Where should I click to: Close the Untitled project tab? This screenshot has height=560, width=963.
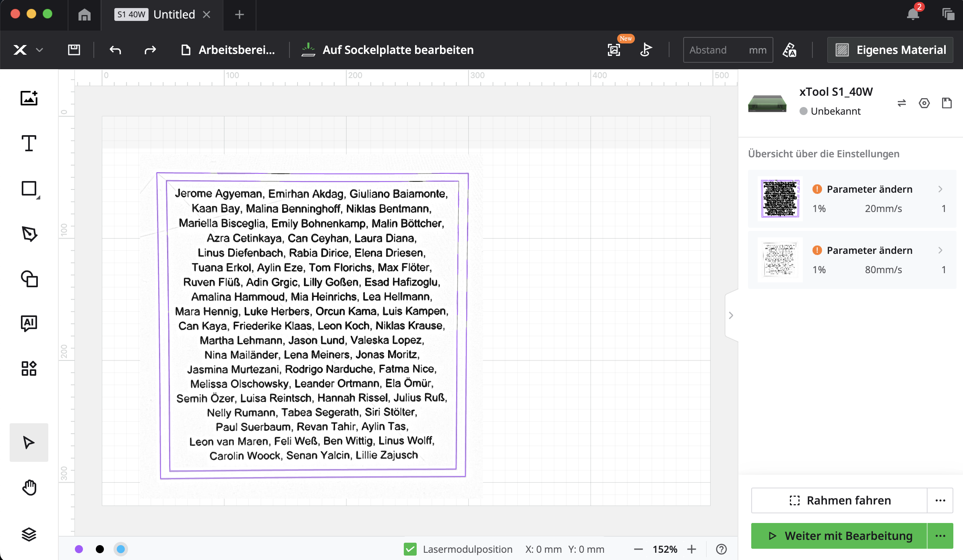click(207, 15)
